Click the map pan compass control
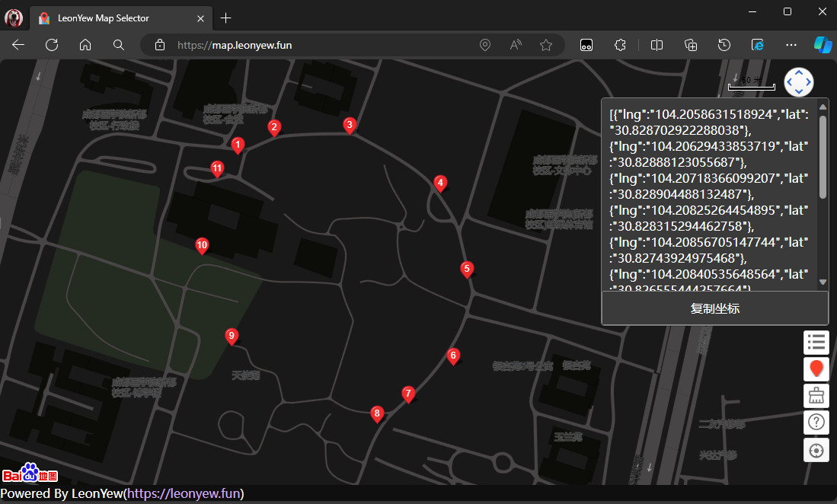Viewport: 837px width, 504px height. [799, 82]
